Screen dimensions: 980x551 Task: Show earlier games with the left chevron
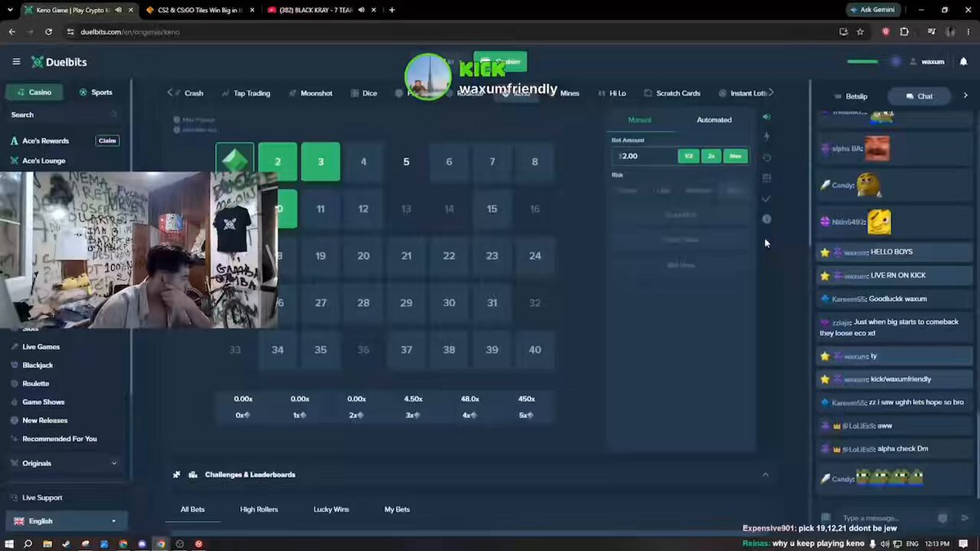[170, 93]
